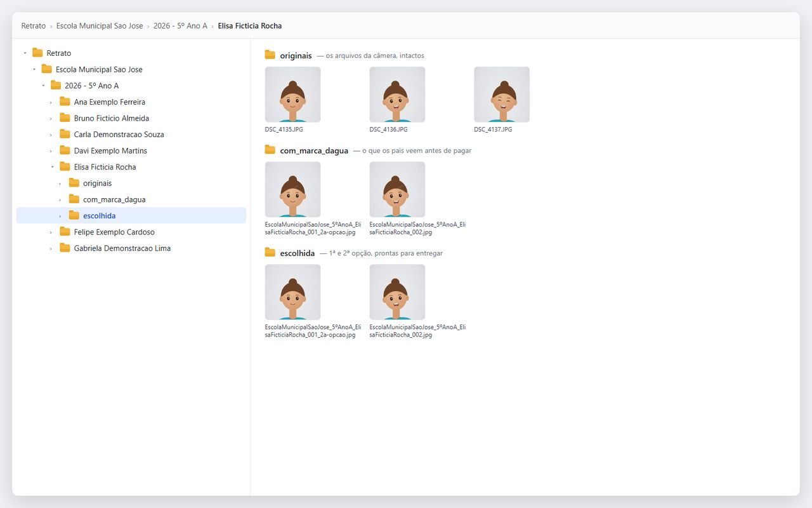The image size is (812, 508).
Task: Click folder icon next to com_marca_dagua section heading
Action: (270, 150)
